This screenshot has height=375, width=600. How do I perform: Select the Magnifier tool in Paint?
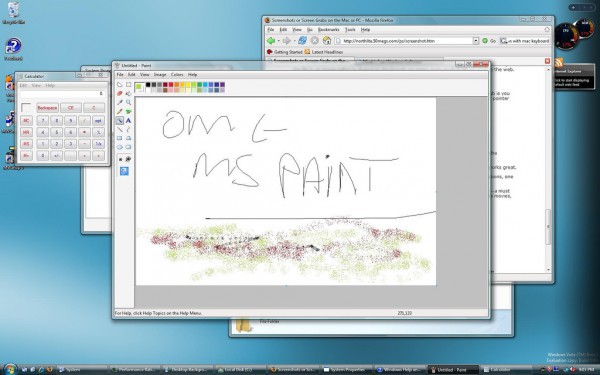tap(128, 103)
